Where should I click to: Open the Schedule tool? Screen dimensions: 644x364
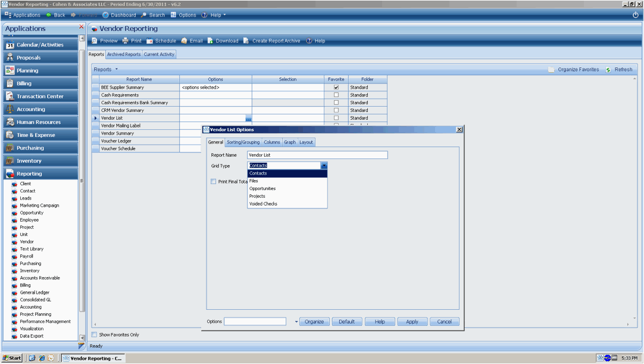(x=150, y=41)
